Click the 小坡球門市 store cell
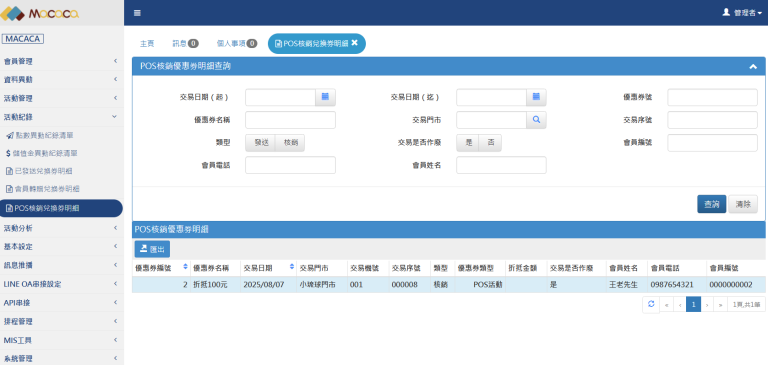Image resolution: width=768 pixels, height=365 pixels. 322,284
